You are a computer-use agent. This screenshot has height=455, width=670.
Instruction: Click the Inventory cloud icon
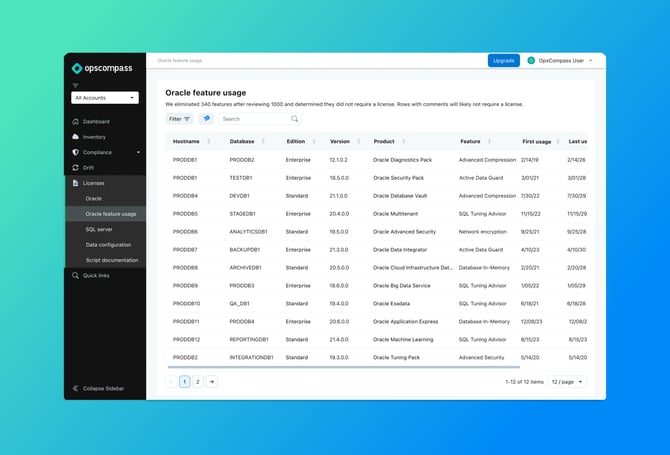click(x=76, y=137)
